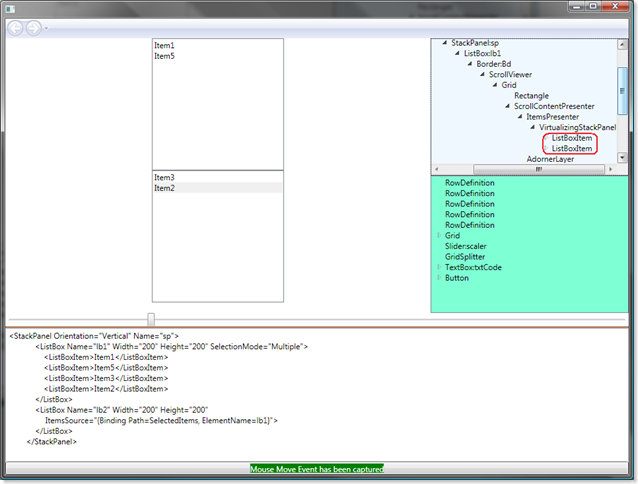Collapse the ScrollContentPresenter tree node
The height and width of the screenshot is (484, 638).
pyautogui.click(x=507, y=106)
